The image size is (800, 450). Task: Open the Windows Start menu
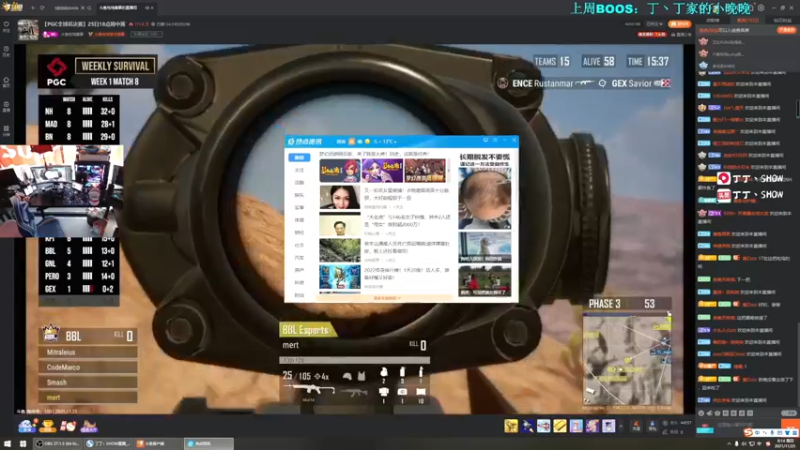click(7, 444)
